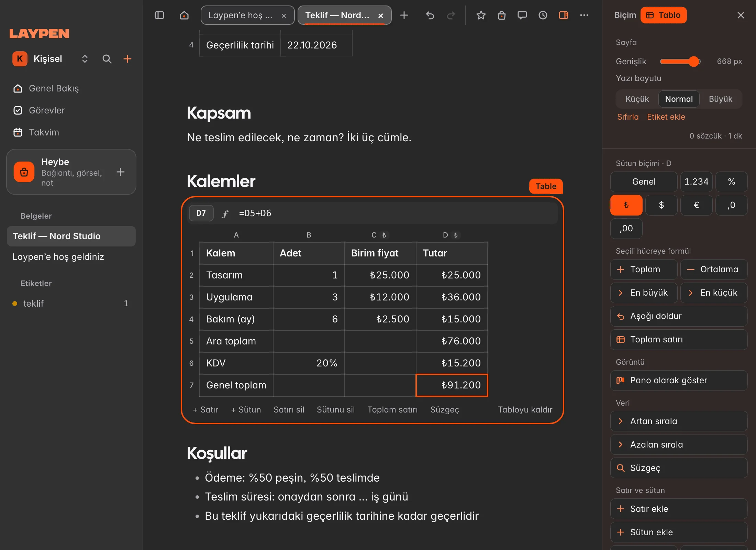Open the three-dot more options menu
The width and height of the screenshot is (756, 550).
584,15
